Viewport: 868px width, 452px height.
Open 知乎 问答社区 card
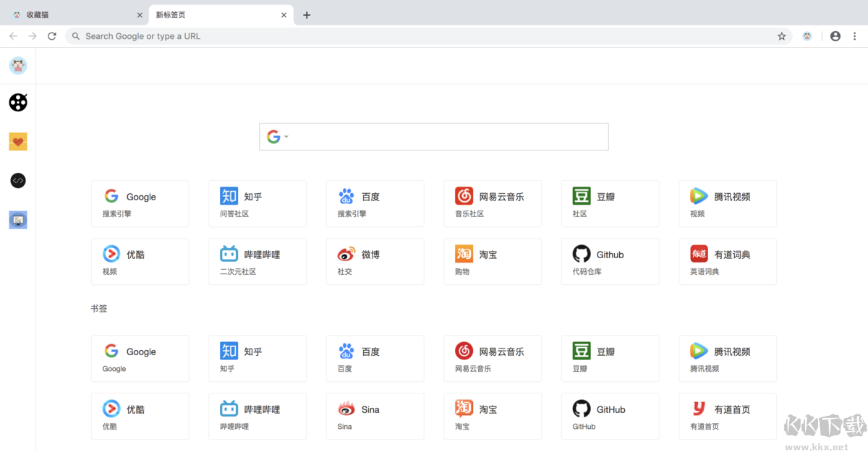[258, 204]
